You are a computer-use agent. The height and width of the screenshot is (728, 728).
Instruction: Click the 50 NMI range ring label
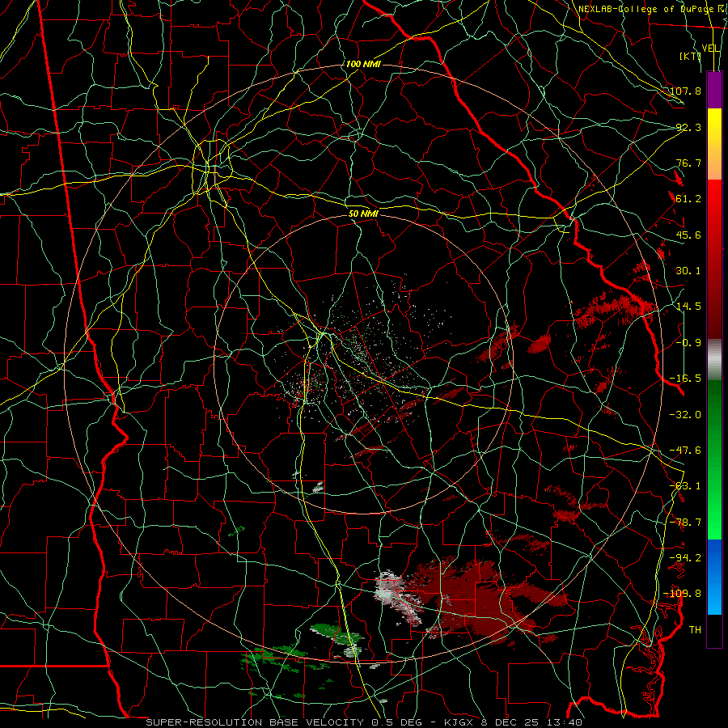tap(363, 214)
